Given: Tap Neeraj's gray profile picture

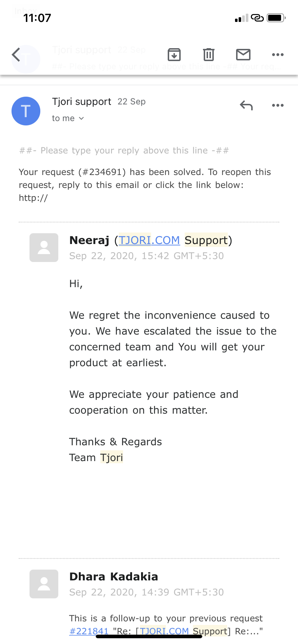Looking at the screenshot, I should (x=44, y=248).
